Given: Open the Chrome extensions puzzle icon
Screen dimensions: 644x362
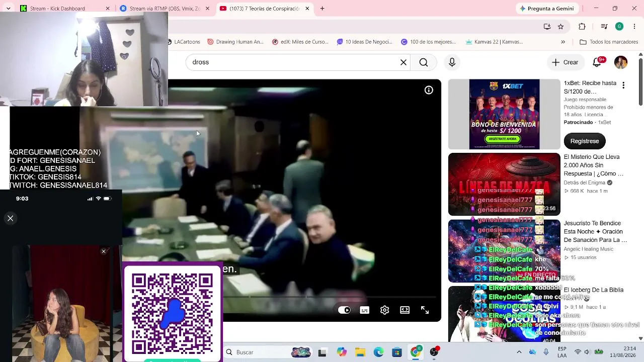Looking at the screenshot, I should click(x=582, y=27).
